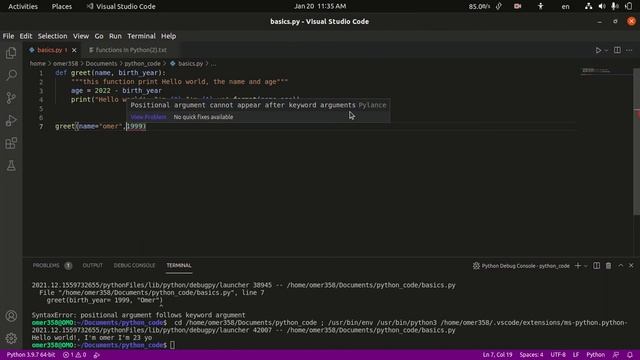Open Run and Debug view
The height and width of the screenshot is (360, 640).
(11, 120)
